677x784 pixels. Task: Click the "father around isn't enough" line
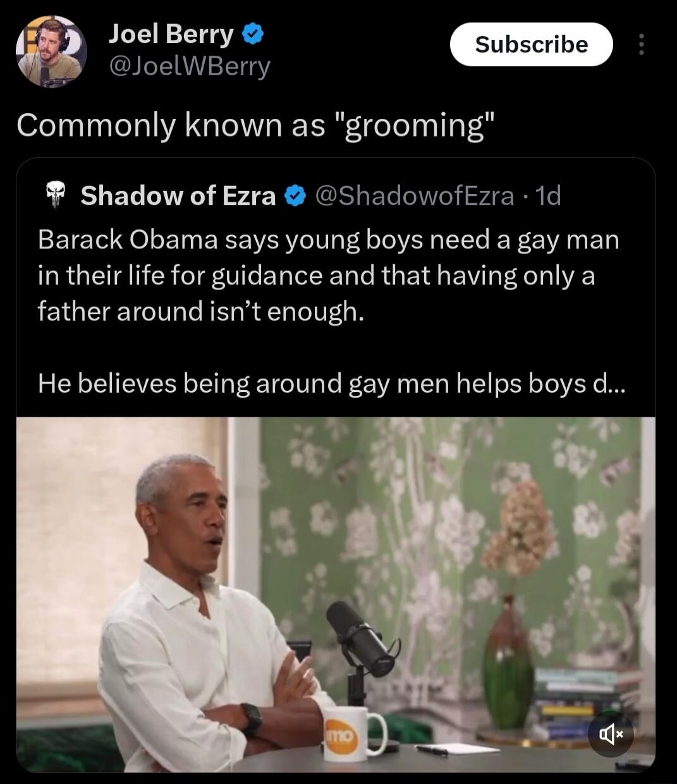(201, 312)
